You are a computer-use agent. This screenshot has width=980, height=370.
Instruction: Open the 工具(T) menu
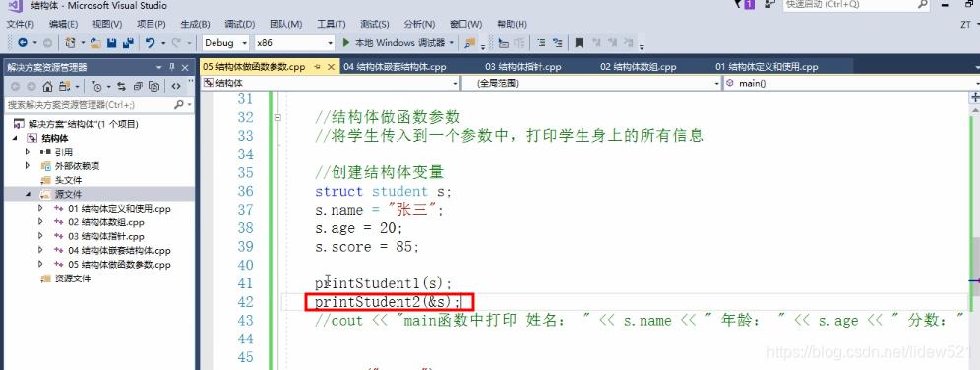pyautogui.click(x=331, y=24)
